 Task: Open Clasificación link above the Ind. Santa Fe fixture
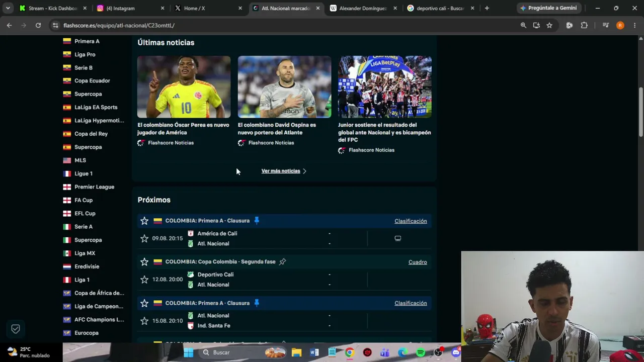tap(411, 303)
